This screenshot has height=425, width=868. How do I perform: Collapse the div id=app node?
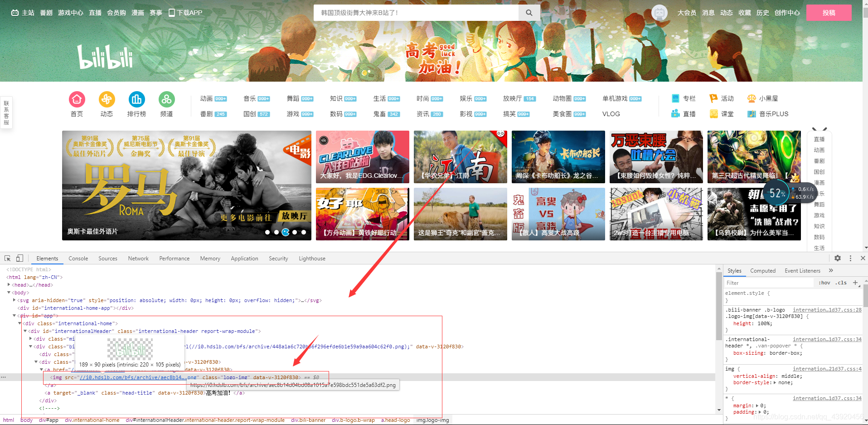point(15,316)
